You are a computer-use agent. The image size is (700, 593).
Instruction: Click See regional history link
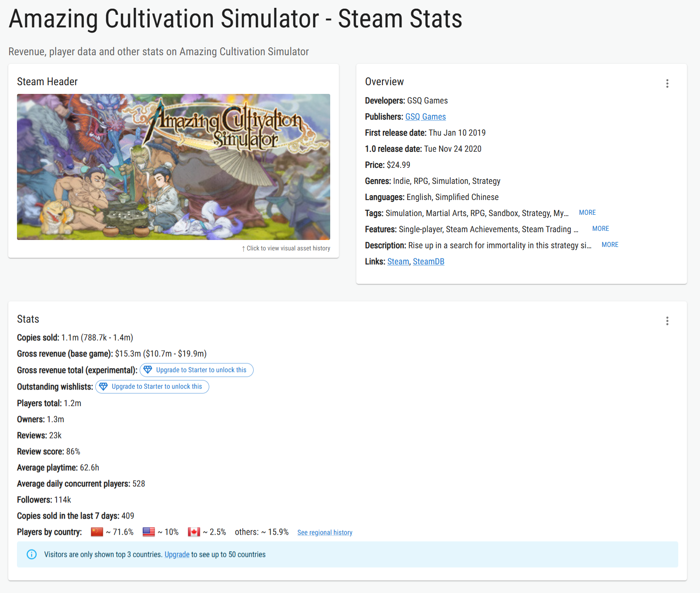pos(325,532)
